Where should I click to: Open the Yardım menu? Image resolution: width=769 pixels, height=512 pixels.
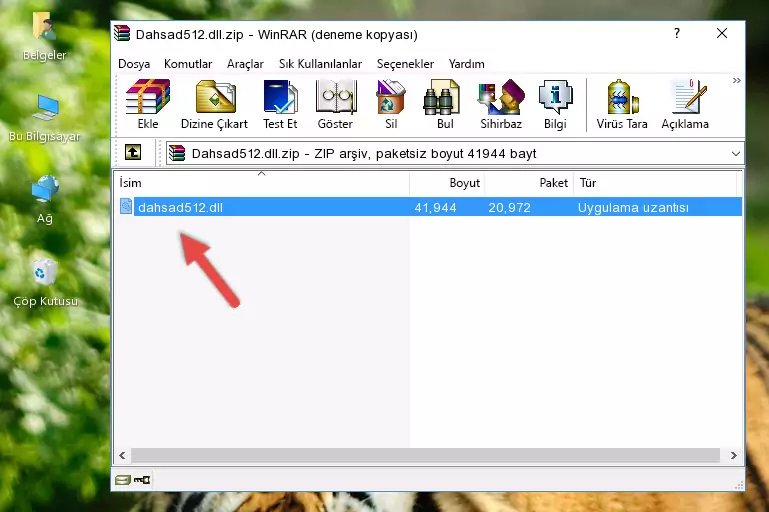click(x=466, y=64)
